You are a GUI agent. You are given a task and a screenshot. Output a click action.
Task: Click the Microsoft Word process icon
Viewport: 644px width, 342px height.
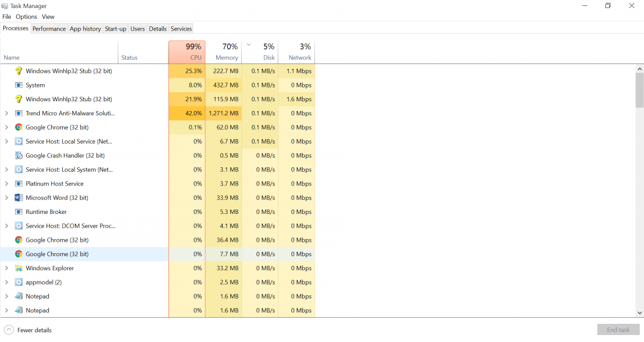19,198
